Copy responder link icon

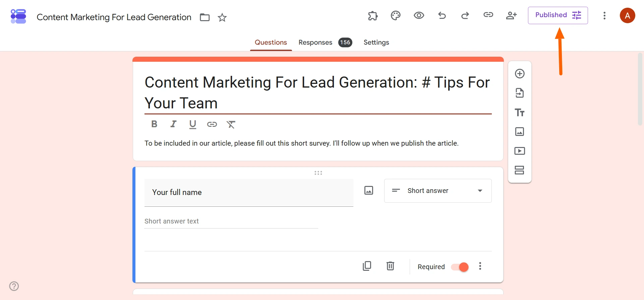[x=488, y=15]
